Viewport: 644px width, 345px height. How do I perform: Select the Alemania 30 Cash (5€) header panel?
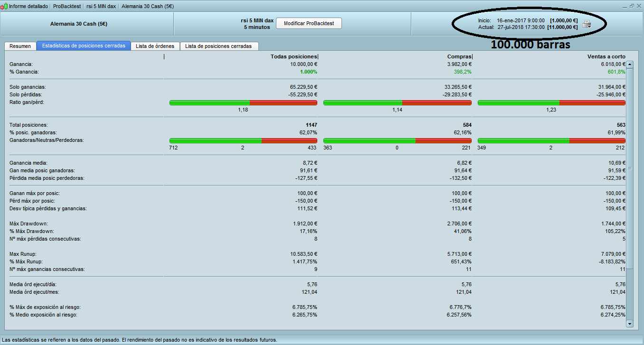[87, 23]
